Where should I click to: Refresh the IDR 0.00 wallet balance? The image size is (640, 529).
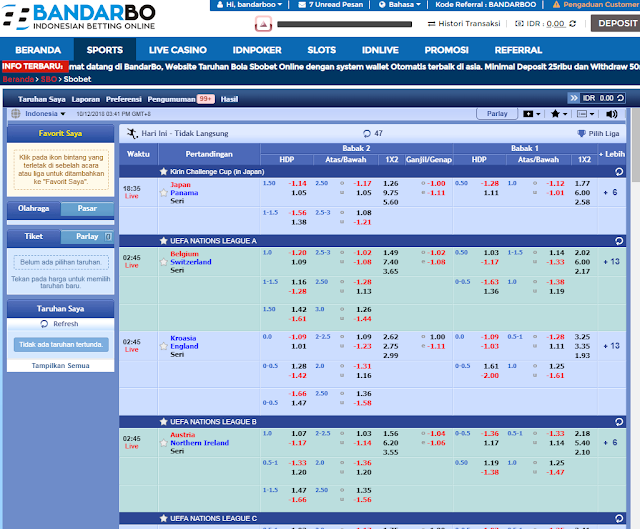pyautogui.click(x=620, y=98)
